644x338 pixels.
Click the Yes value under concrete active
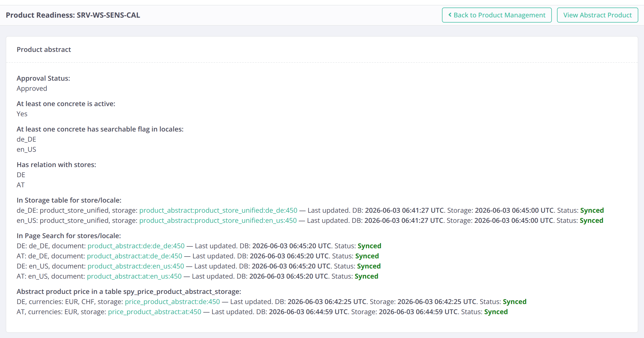click(22, 114)
